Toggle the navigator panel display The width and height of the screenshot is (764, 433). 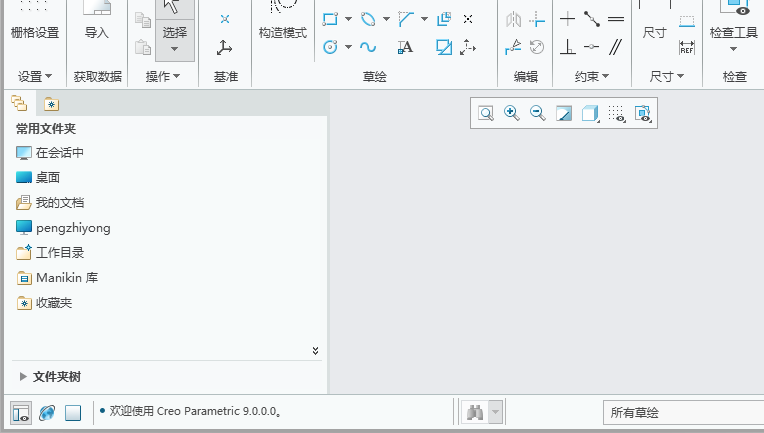click(x=21, y=413)
